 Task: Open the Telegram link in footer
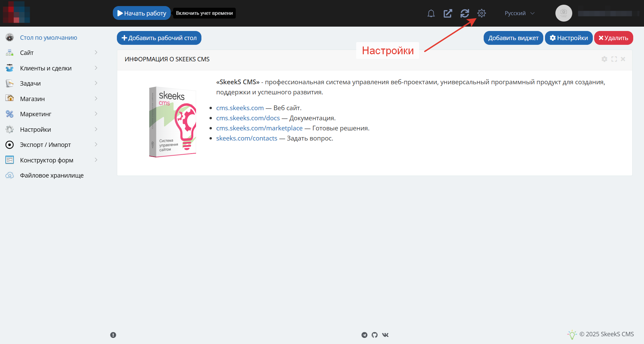[x=364, y=335]
